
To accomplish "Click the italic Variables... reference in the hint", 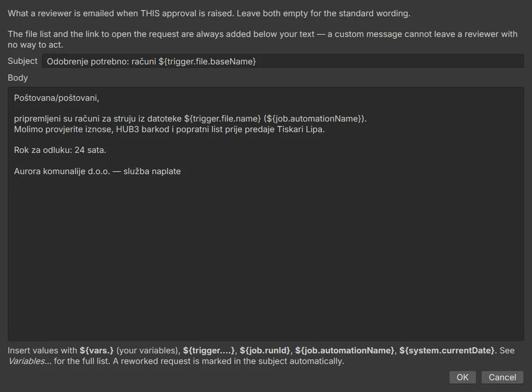I will (x=30, y=361).
